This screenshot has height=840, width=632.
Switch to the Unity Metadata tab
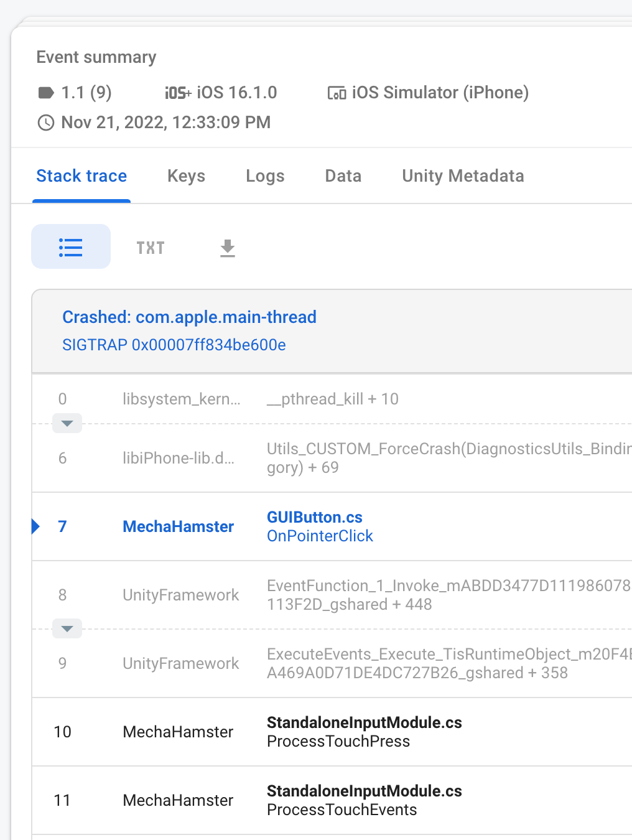[463, 176]
